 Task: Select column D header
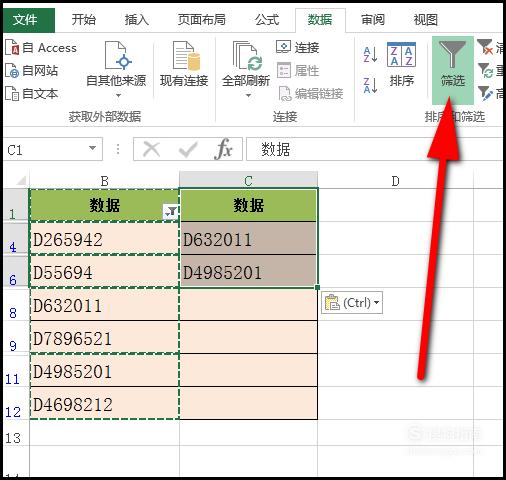(x=395, y=180)
